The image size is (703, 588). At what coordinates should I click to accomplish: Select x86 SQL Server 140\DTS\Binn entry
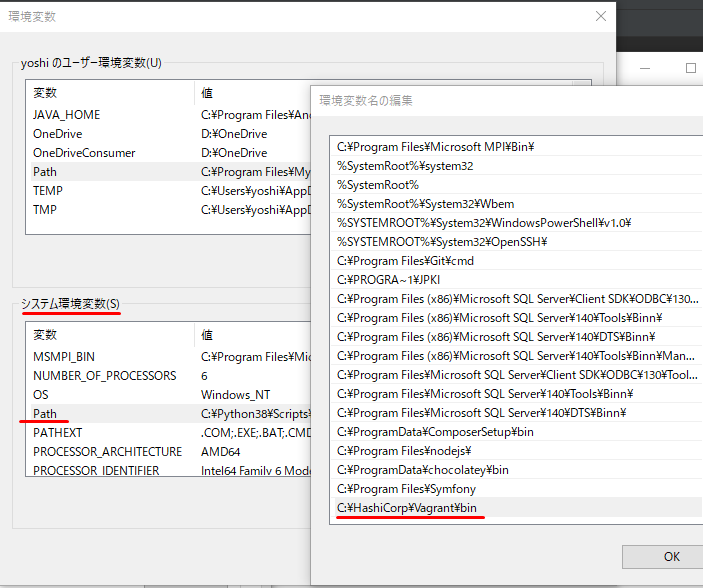click(x=518, y=337)
